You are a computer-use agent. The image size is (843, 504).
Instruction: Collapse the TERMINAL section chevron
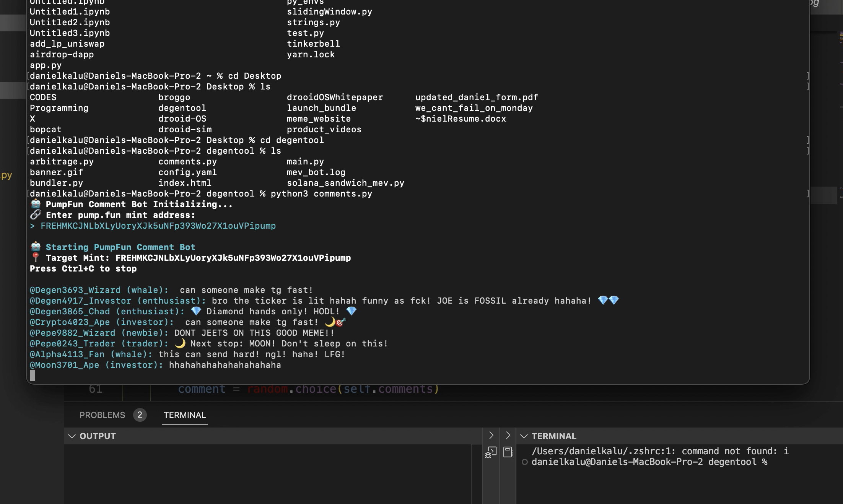[524, 436]
